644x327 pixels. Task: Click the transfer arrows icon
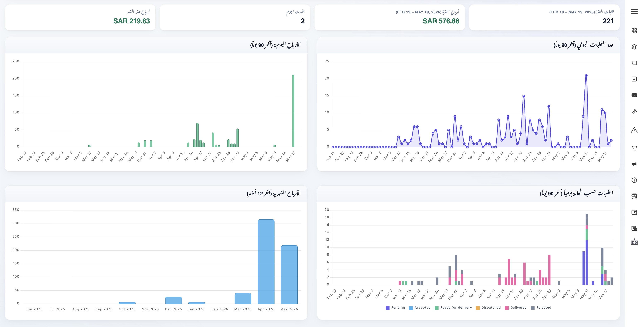(x=634, y=164)
